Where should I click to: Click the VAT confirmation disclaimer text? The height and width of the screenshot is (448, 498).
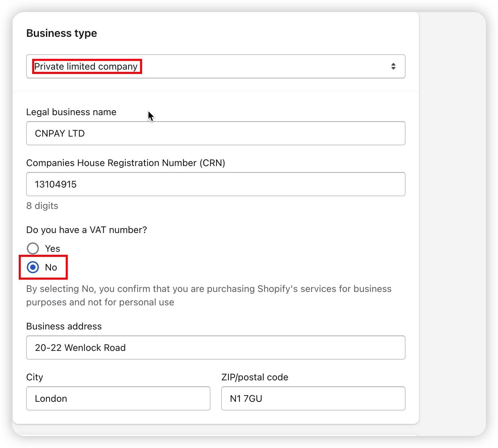[x=209, y=295]
